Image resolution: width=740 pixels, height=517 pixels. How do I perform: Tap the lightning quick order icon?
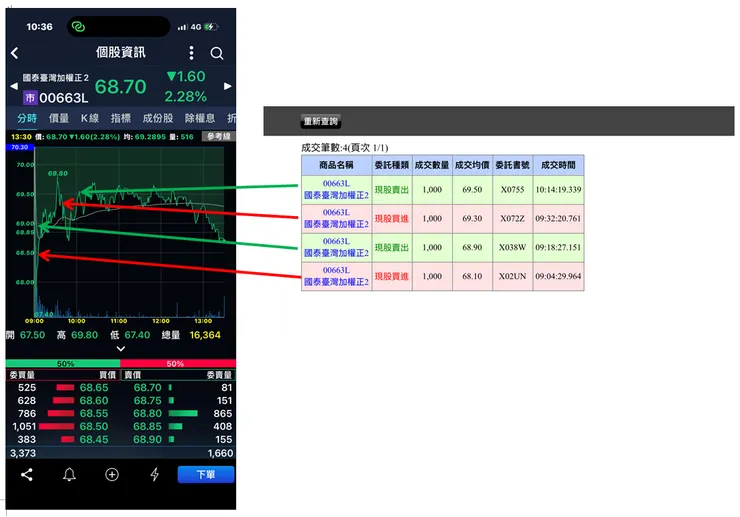[154, 475]
